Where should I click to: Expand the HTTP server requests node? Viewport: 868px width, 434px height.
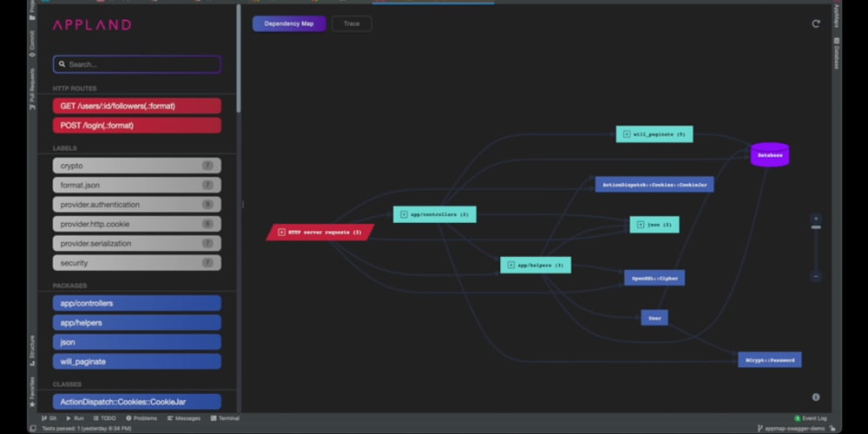pyautogui.click(x=282, y=232)
